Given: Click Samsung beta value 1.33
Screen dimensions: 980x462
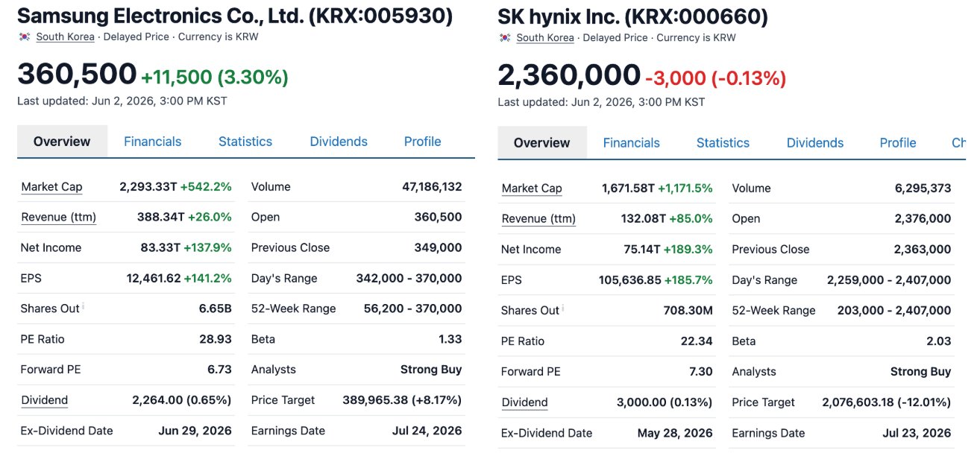Looking at the screenshot, I should [x=450, y=339].
